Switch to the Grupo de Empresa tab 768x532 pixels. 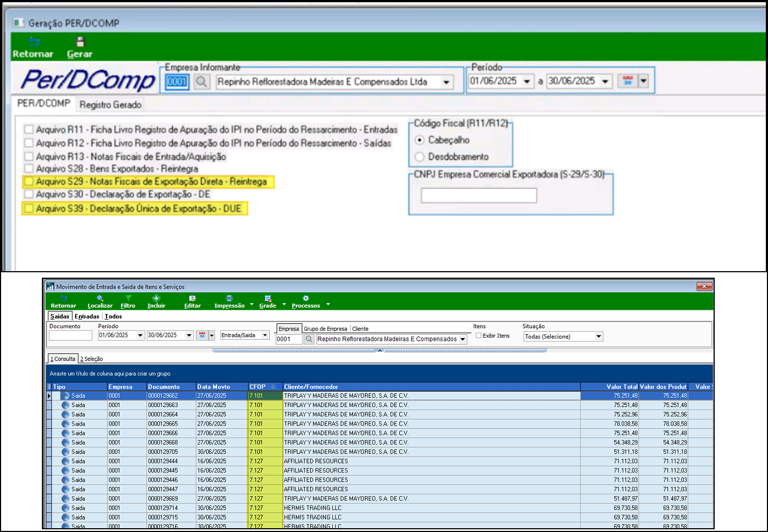pos(325,329)
